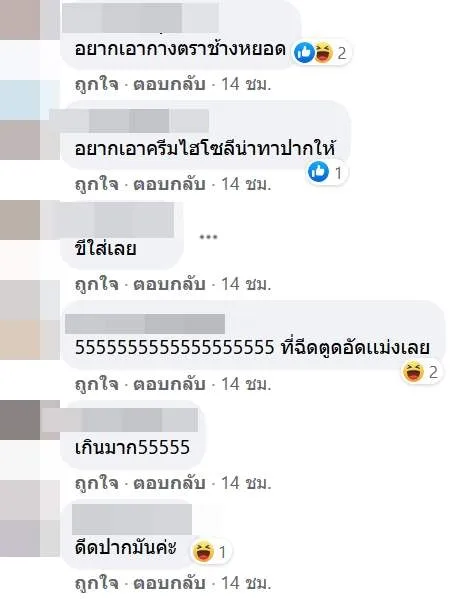
Task: Click ตอบกลับ under ขี้ใส่เลย comment
Action: pyautogui.click(x=169, y=285)
